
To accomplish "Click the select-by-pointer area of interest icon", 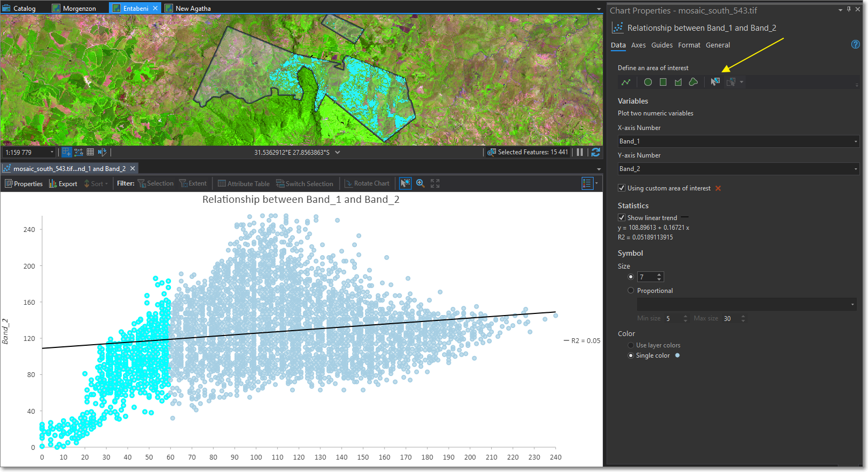I will tap(715, 82).
